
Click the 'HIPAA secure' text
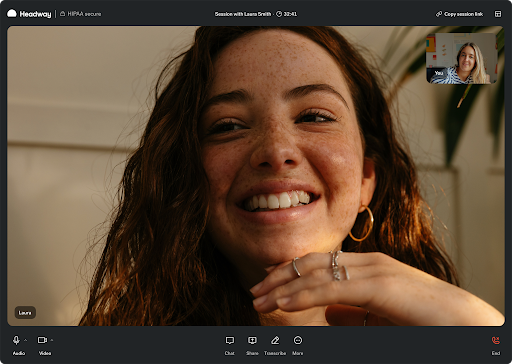tap(84, 14)
